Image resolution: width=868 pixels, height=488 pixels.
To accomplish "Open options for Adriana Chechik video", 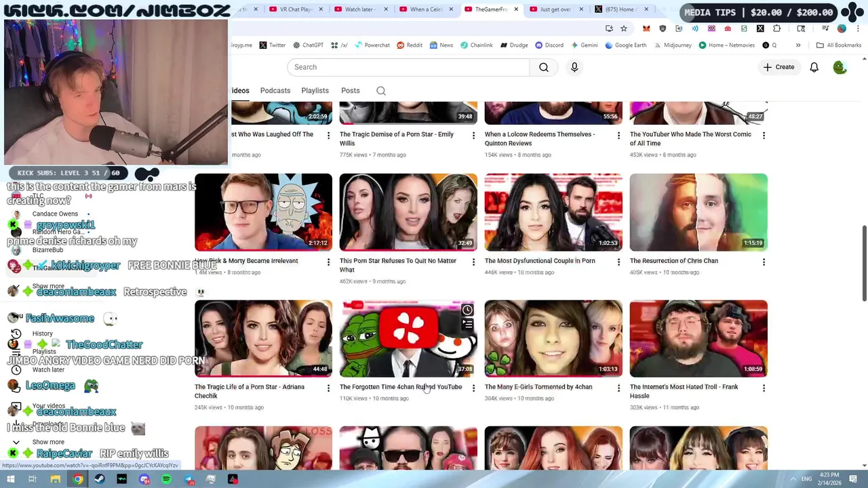I will (x=328, y=388).
